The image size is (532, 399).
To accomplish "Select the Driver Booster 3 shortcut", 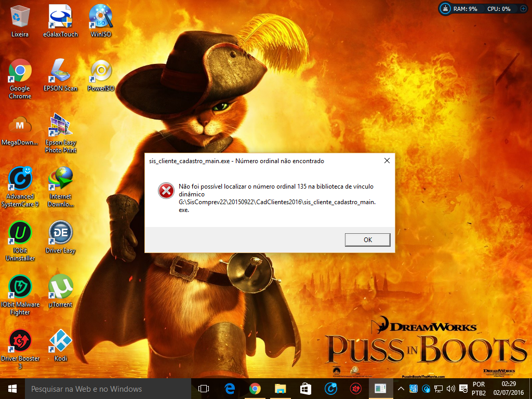I will click(x=20, y=349).
